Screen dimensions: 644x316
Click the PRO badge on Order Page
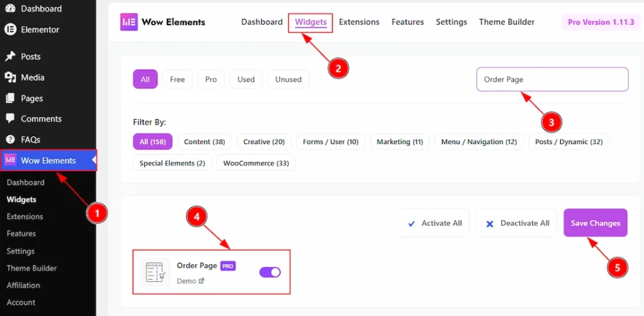pyautogui.click(x=228, y=266)
